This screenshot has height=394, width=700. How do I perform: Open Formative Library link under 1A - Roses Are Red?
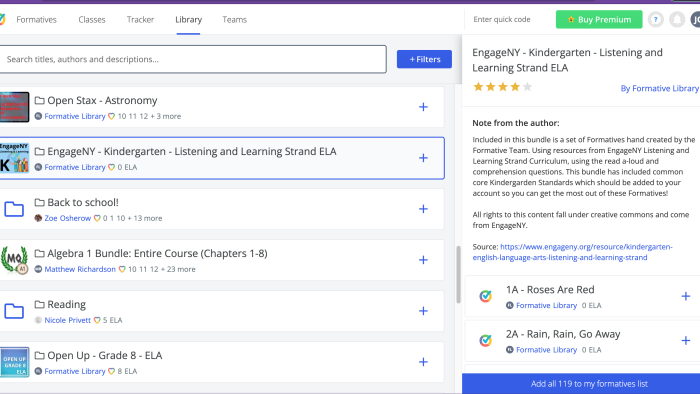coord(546,306)
